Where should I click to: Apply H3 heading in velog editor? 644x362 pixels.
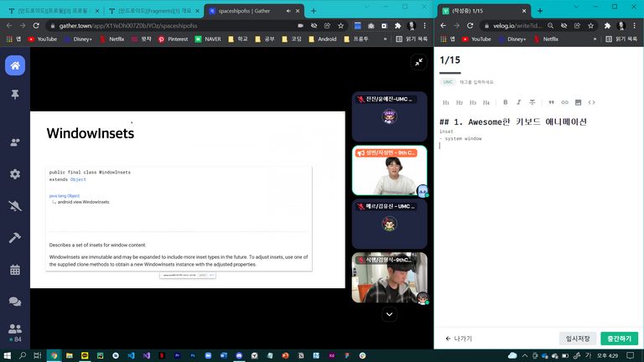[473, 102]
